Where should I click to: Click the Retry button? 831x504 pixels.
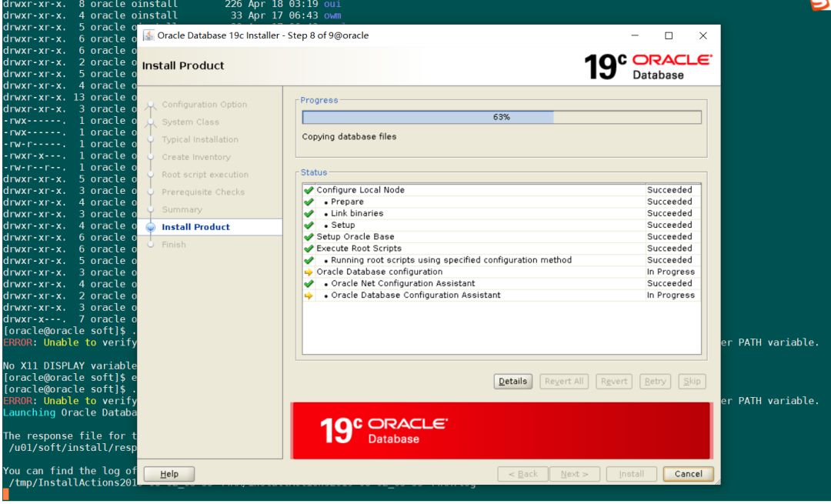655,381
